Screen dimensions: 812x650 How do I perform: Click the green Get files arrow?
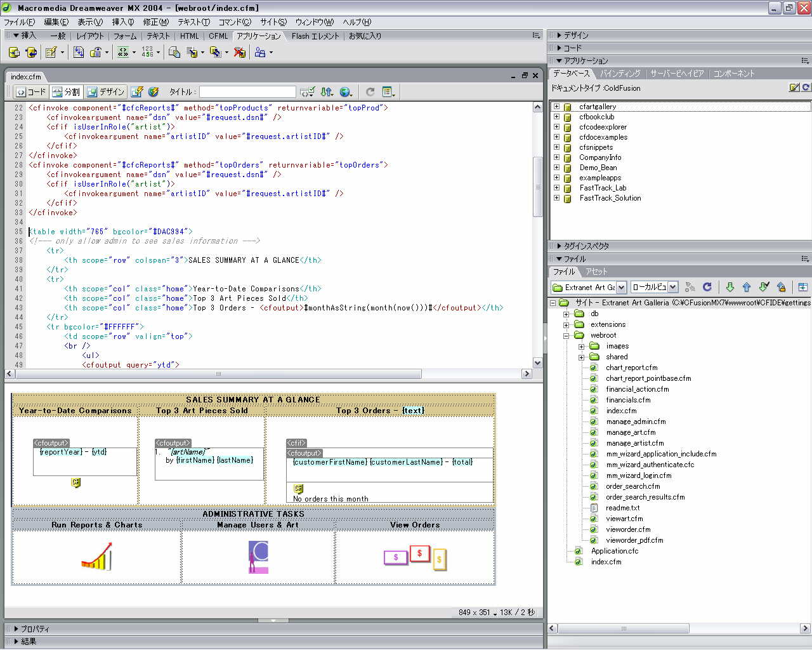coord(730,287)
